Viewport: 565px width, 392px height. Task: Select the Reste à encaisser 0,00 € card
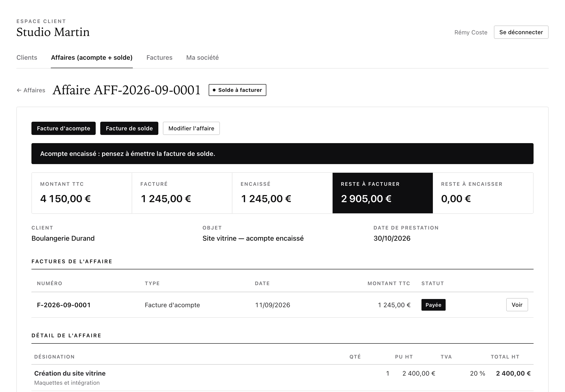483,193
